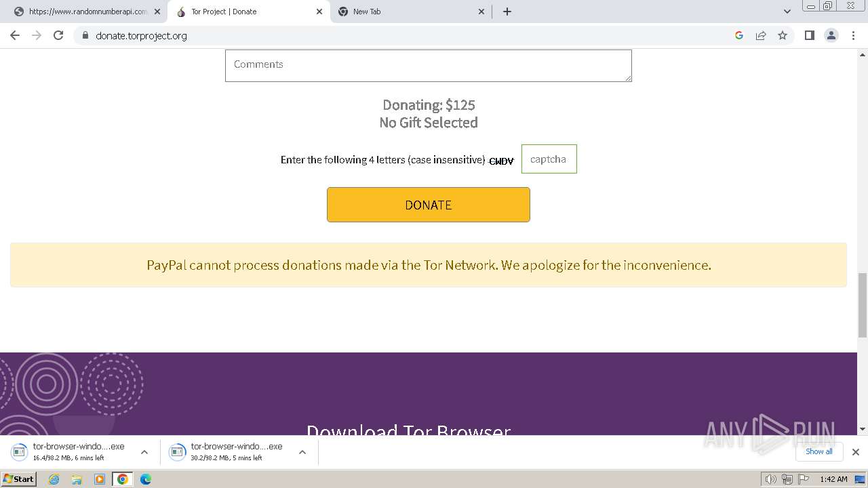Close the Tor Project Donate tab
This screenshot has width=868, height=488.
(x=319, y=12)
